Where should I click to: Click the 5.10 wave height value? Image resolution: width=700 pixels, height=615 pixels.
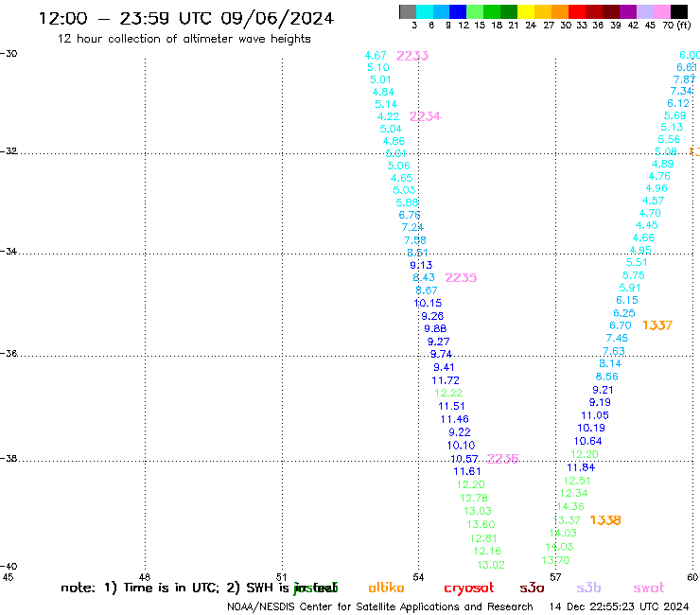coord(378,67)
